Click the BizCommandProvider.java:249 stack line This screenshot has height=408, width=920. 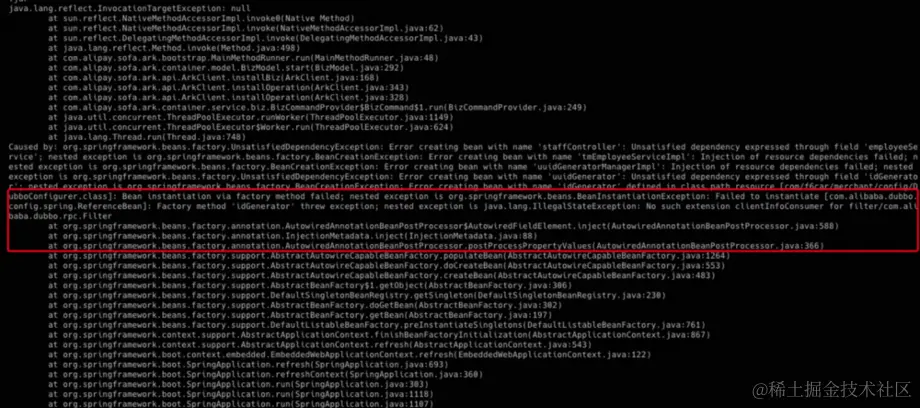[317, 107]
